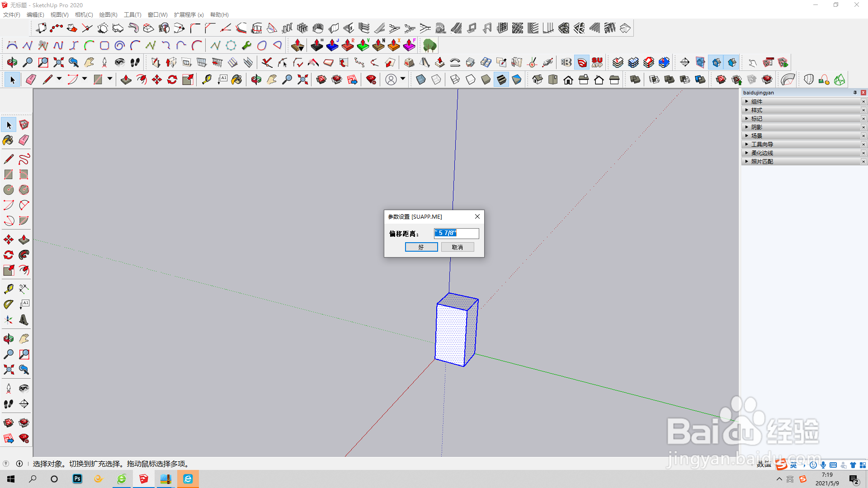Toggle Back Edges display style

pyautogui.click(x=436, y=80)
